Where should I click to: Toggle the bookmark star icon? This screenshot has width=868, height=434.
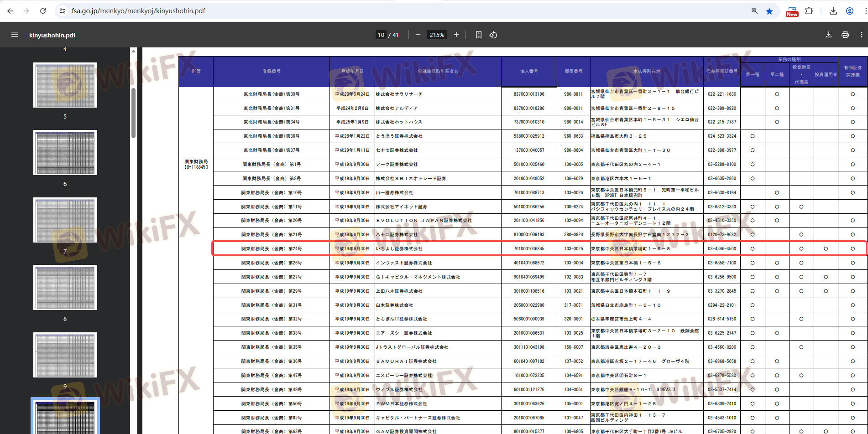point(769,11)
